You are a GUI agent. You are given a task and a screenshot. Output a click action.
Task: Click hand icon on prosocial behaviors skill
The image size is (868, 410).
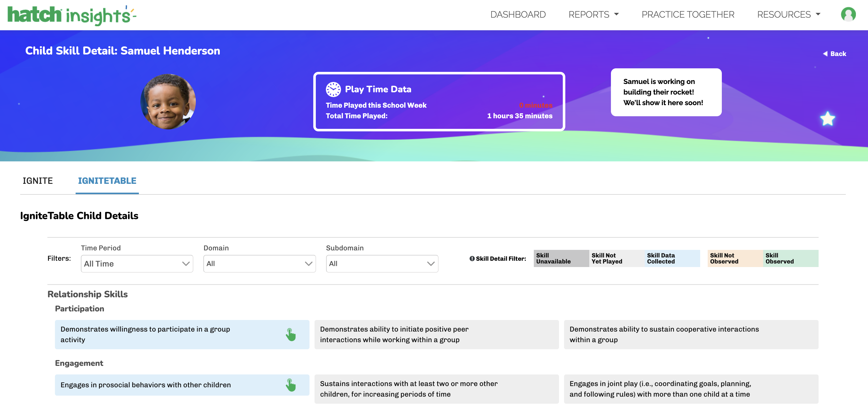[290, 385]
